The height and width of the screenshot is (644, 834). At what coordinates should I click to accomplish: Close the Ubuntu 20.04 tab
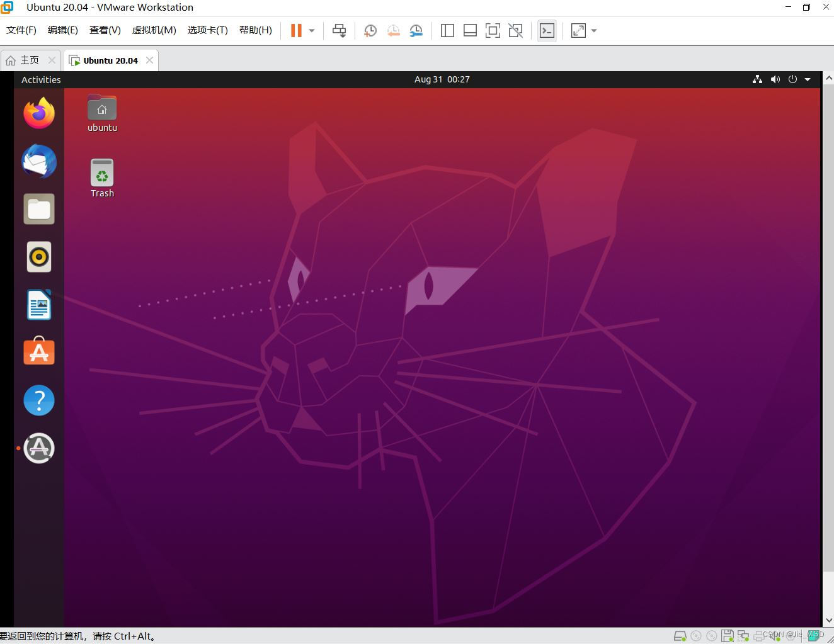click(x=149, y=60)
